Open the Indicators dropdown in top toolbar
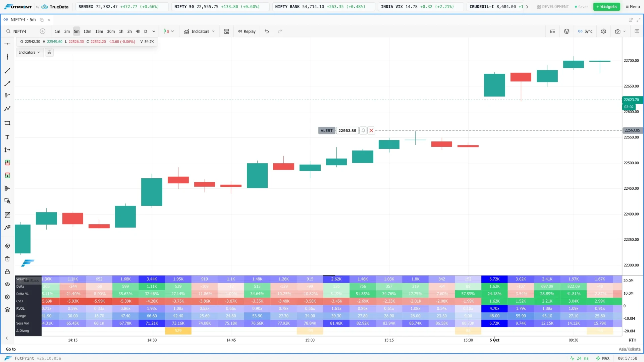644x362 pixels. coord(199,31)
